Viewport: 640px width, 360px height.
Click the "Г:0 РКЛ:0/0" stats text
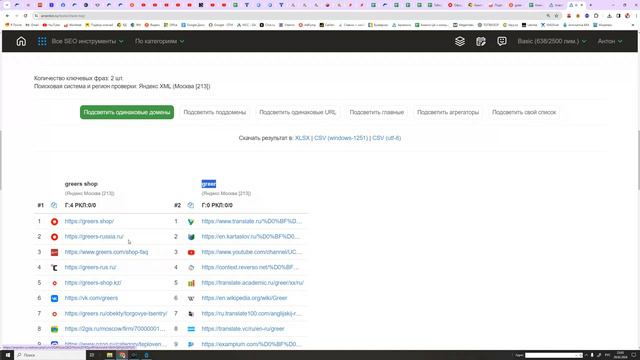(x=217, y=205)
